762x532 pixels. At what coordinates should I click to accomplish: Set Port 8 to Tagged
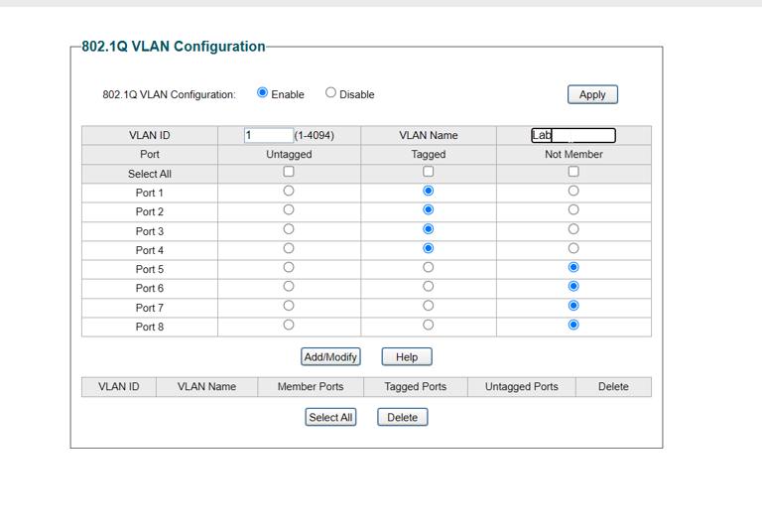coord(429,325)
